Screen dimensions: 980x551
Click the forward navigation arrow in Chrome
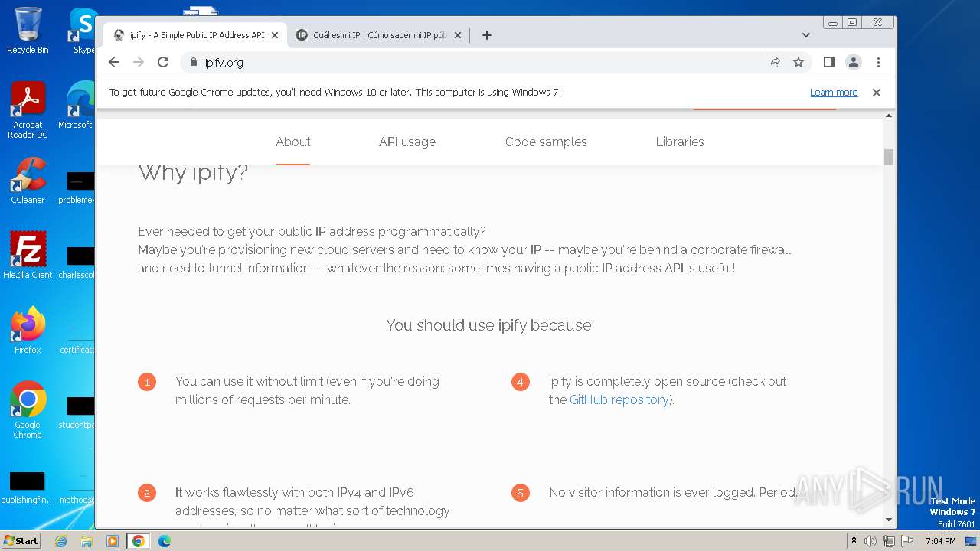[139, 62]
